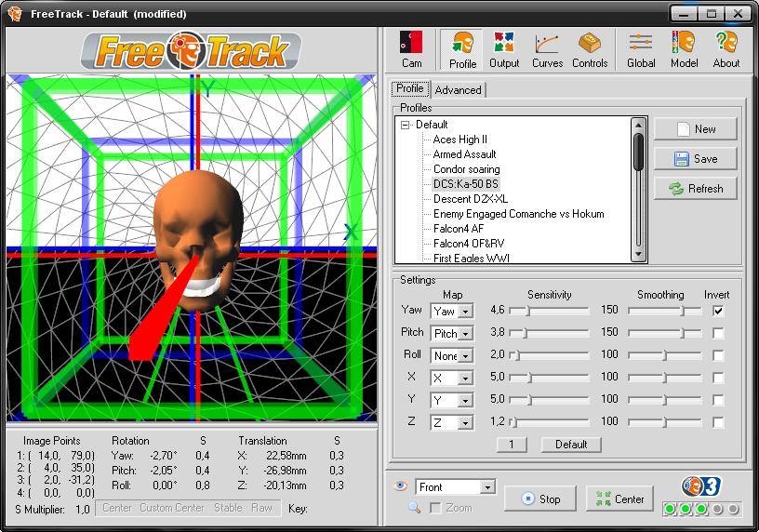Adjust the Z sensitivity slider
The image size is (759, 532).
pyautogui.click(x=549, y=422)
